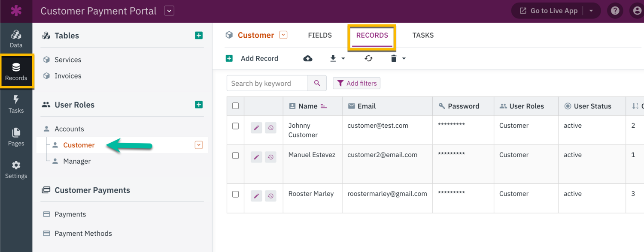Open the download export dropdown arrow
The image size is (644, 252).
pyautogui.click(x=343, y=59)
